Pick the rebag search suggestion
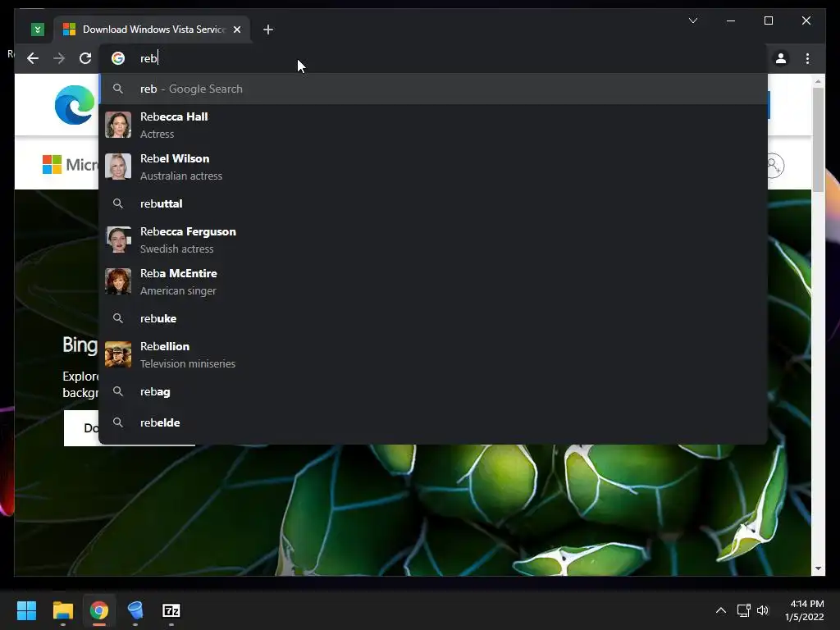Screen dimensions: 840x630 click(x=433, y=391)
